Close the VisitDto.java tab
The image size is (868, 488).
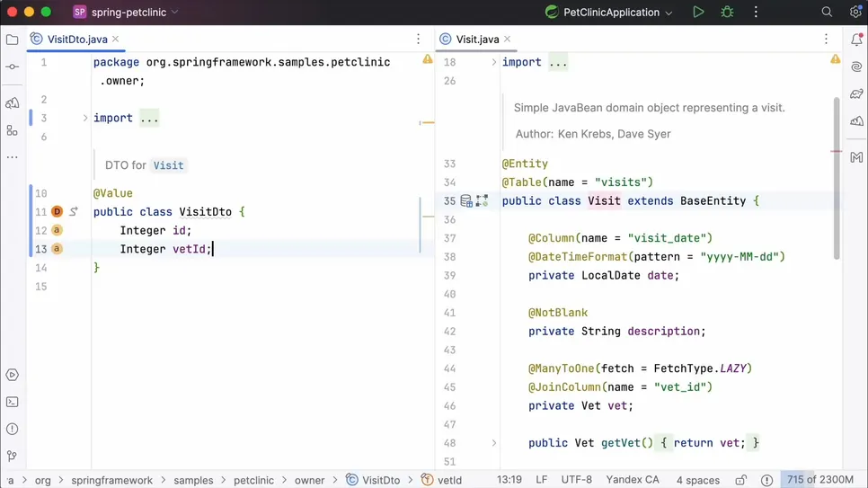click(115, 39)
